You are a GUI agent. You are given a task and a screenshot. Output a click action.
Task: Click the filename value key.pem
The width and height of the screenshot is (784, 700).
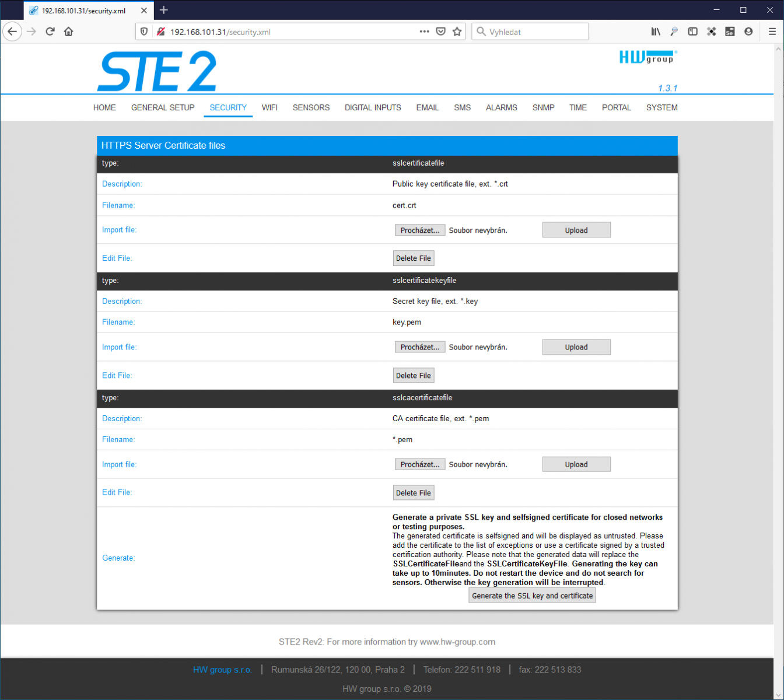pos(407,322)
